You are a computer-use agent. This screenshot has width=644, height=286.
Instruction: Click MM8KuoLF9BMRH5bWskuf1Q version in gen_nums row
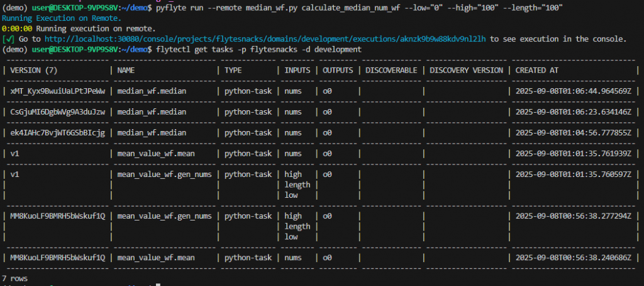click(x=57, y=216)
